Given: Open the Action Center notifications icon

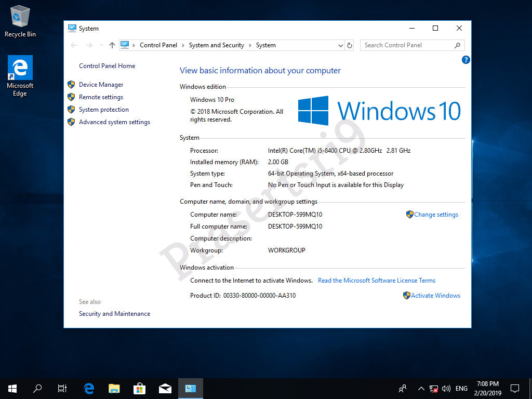Looking at the screenshot, I should coord(515,389).
